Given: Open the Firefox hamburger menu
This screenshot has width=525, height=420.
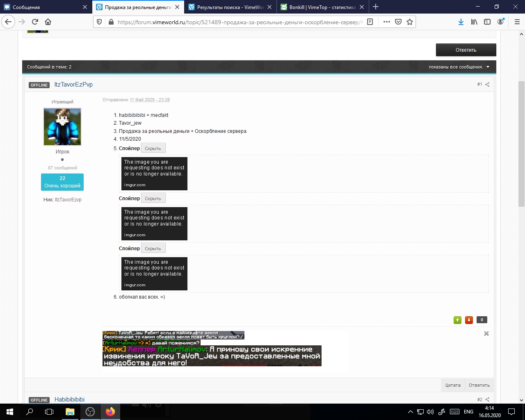Looking at the screenshot, I should 517,22.
